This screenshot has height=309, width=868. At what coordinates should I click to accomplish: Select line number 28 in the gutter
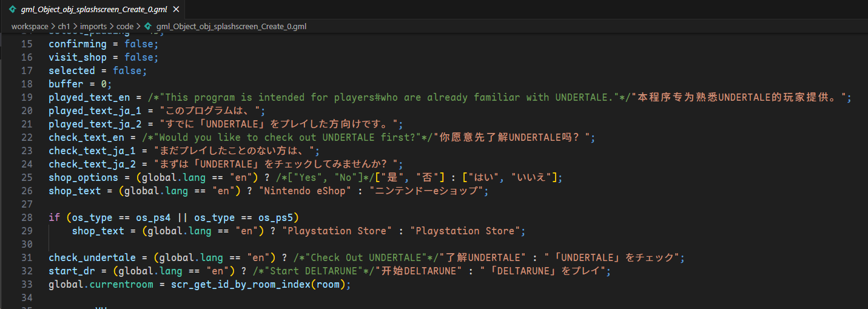tap(27, 217)
